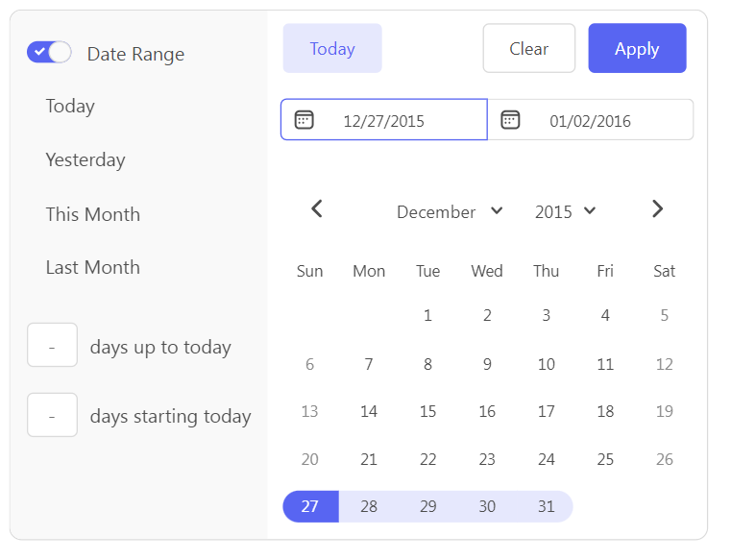The height and width of the screenshot is (560, 731).
Task: Go to the next month arrow
Action: click(657, 208)
